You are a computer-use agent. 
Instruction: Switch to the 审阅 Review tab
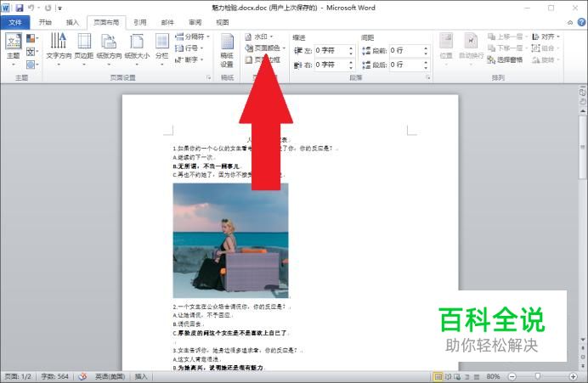click(195, 22)
